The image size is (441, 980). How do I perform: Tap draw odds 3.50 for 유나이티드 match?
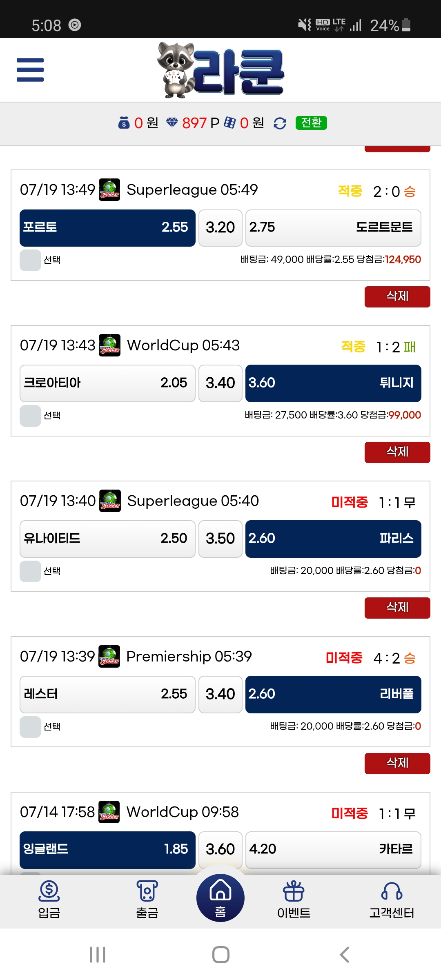[x=220, y=539]
